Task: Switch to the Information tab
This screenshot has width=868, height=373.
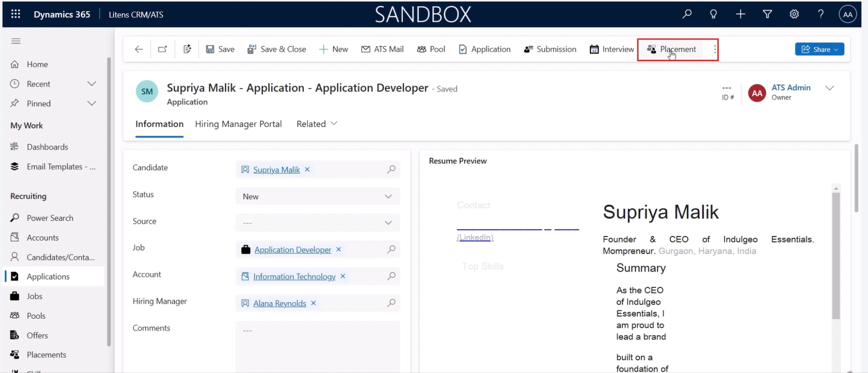Action: coord(159,124)
